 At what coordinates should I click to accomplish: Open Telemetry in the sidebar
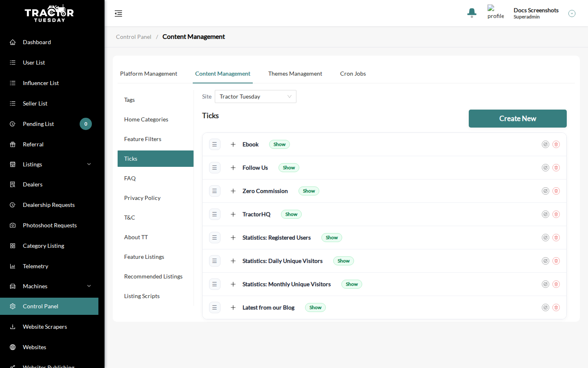coord(49,266)
